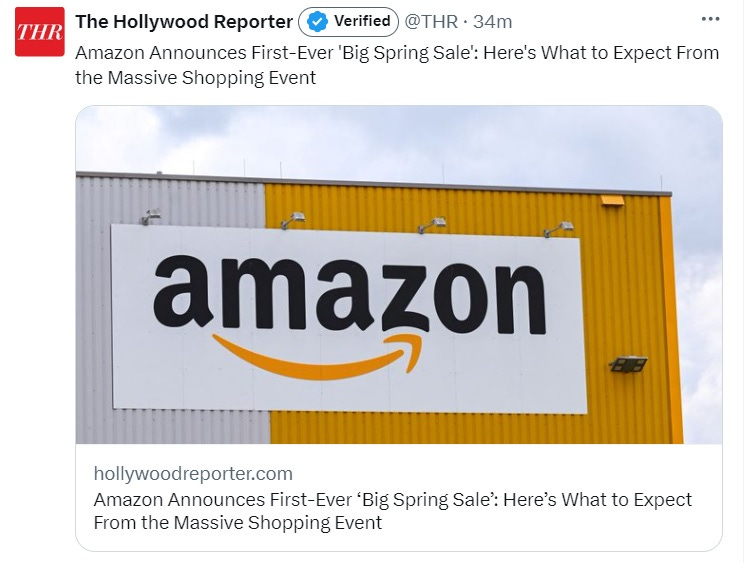The width and height of the screenshot is (751, 563).
Task: Click tweet text 'the Massive Shopping Event'
Action: (195, 78)
